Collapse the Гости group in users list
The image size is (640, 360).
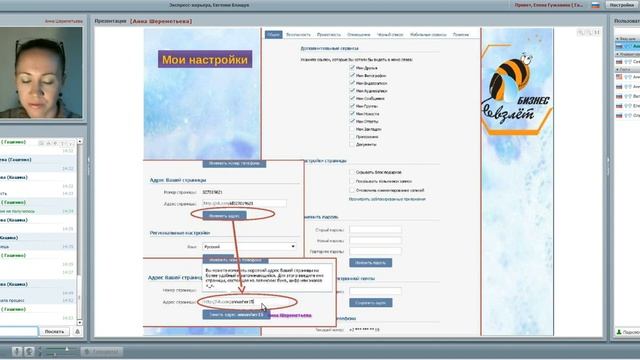(x=618, y=69)
